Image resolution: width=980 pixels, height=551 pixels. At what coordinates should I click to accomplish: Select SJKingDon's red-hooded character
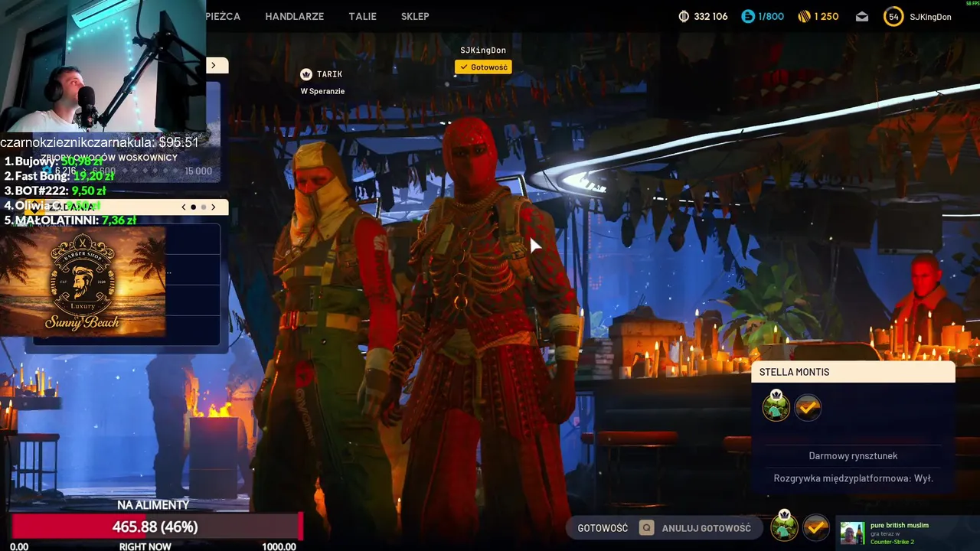pos(486,329)
